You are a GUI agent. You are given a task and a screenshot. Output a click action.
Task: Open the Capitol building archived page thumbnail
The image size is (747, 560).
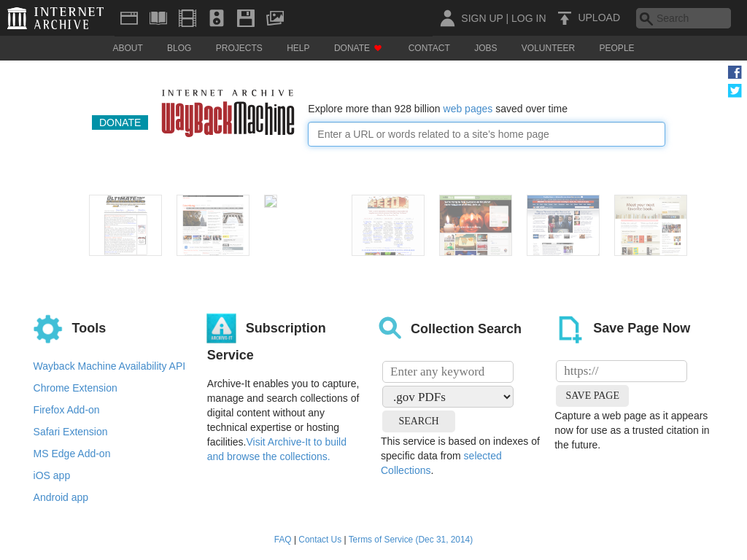point(213,225)
